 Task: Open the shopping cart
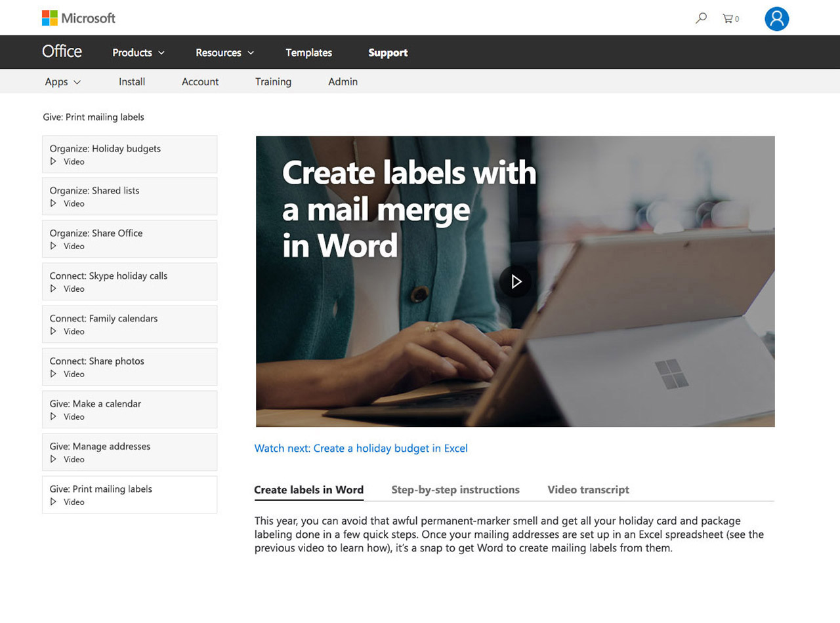pos(730,18)
